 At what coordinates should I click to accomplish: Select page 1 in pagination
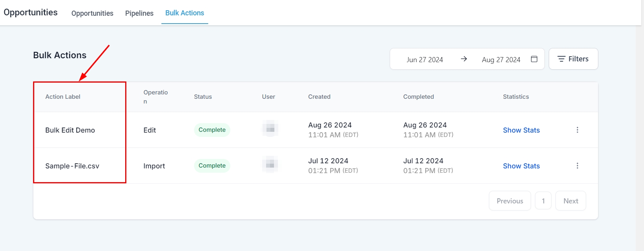543,201
